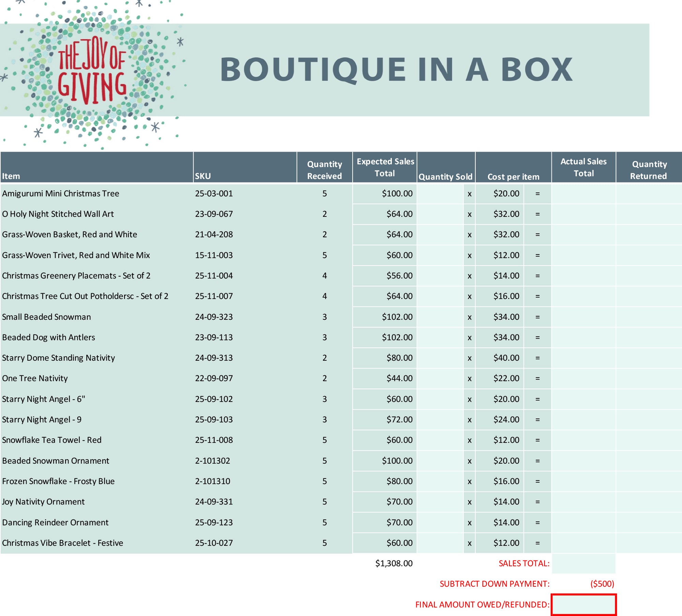Select SKU 25-11-008 cell

click(x=214, y=440)
